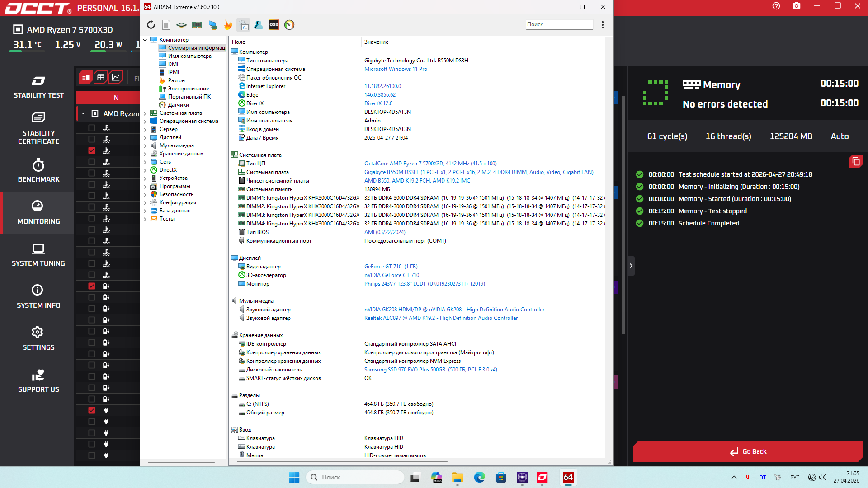This screenshot has width=868, height=488.
Task: Uncheck the checked battery-icon power row in OCCT
Action: pyautogui.click(x=92, y=286)
